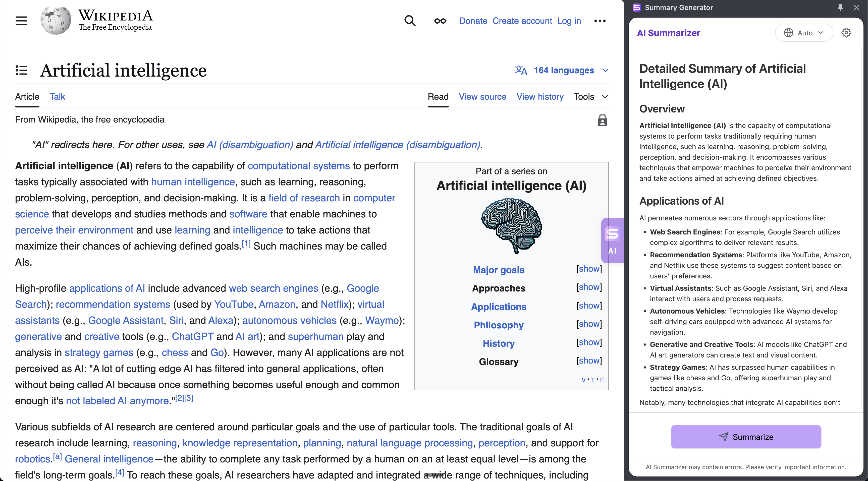Viewport: 868px width, 481px height.
Task: Open the table of contents icon
Action: [21, 70]
